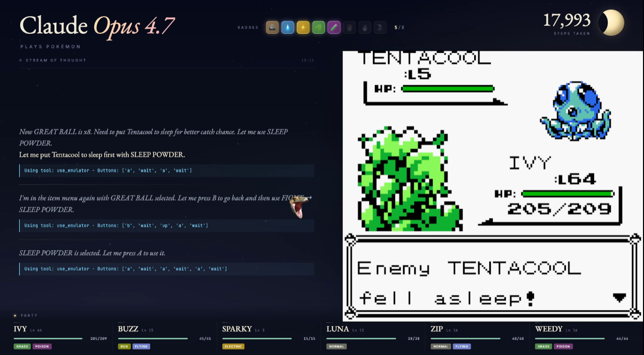
Task: Select SPARKY in the party bar
Action: coord(269,336)
